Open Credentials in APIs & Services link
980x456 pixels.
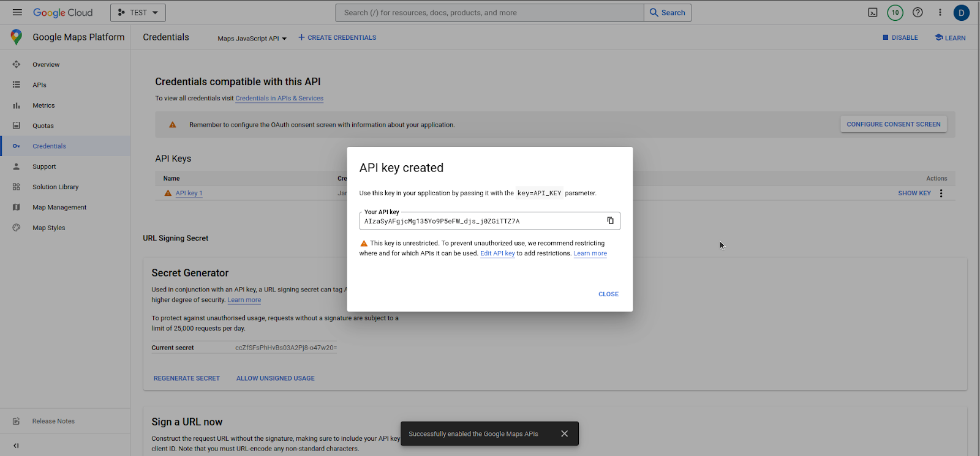279,99
